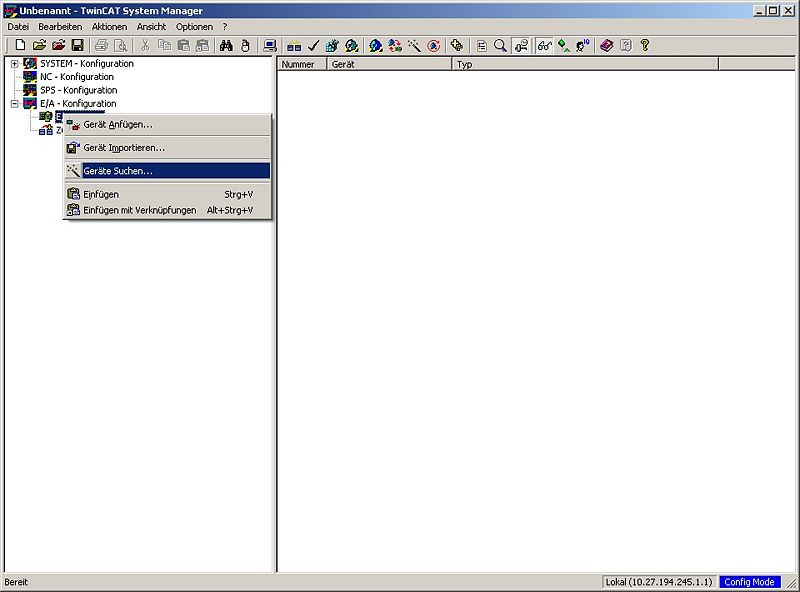Click the magnifying glass toolbar icon

pyautogui.click(x=501, y=45)
